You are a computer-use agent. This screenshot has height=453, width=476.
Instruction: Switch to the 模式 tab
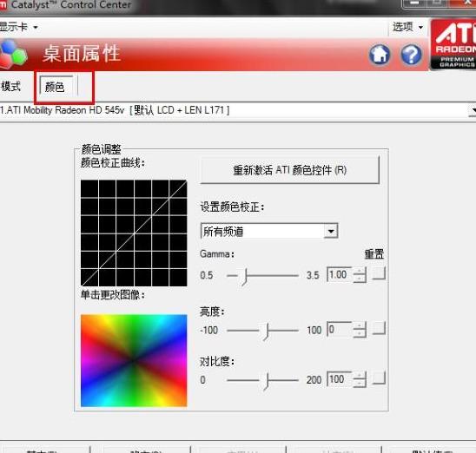tap(11, 87)
